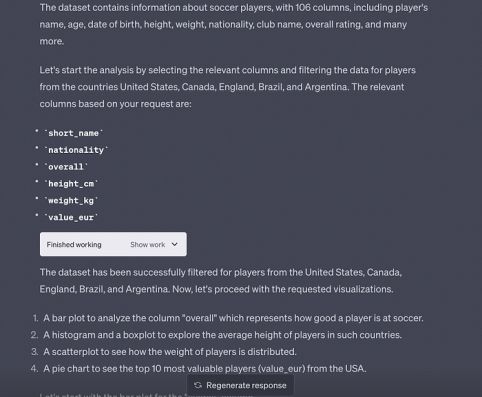Expand the Show work dropdown
Image resolution: width=482 pixels, height=397 pixels.
click(154, 244)
